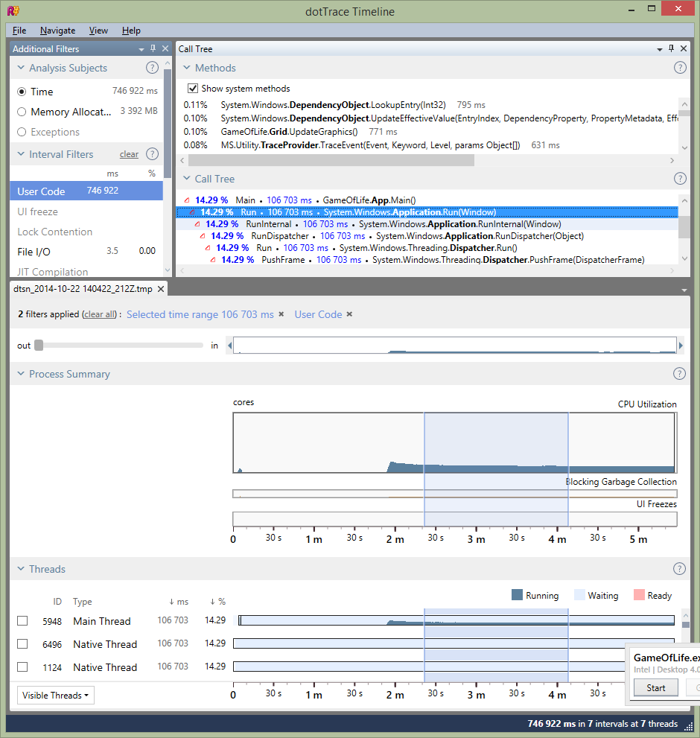Select Main row GameOfLife.App.Main()
The height and width of the screenshot is (738, 700).
pos(427,200)
